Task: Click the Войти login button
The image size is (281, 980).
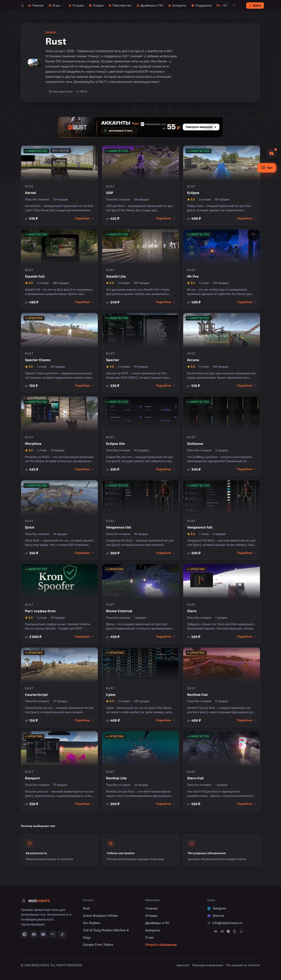Action: 255,6
